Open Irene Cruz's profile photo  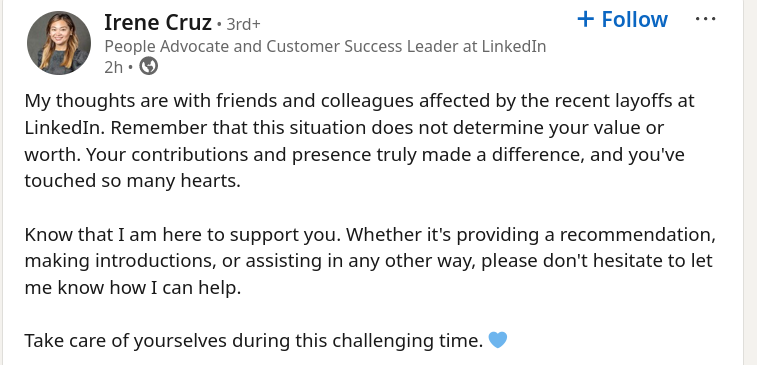pos(58,43)
